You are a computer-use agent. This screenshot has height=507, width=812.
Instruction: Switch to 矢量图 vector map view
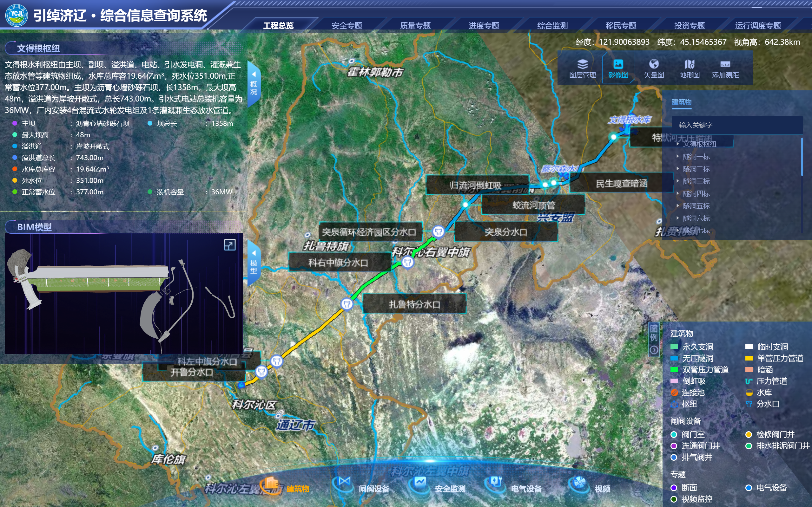pyautogui.click(x=654, y=64)
